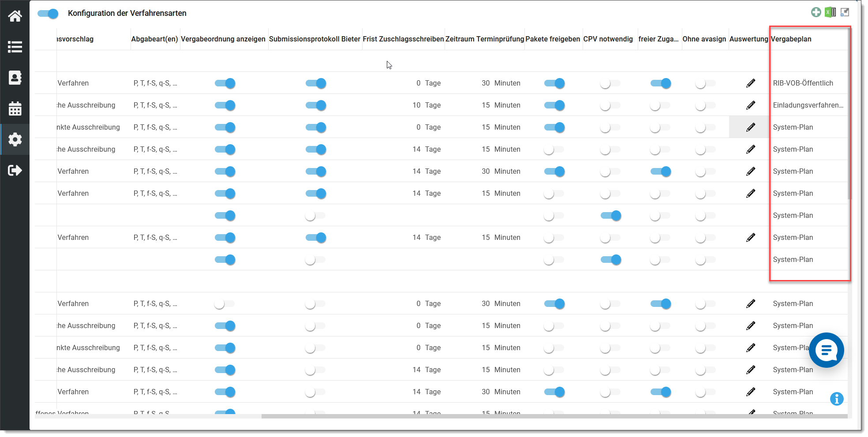Toggle Ohne avasign in Einladungsverfahren row

pyautogui.click(x=706, y=105)
